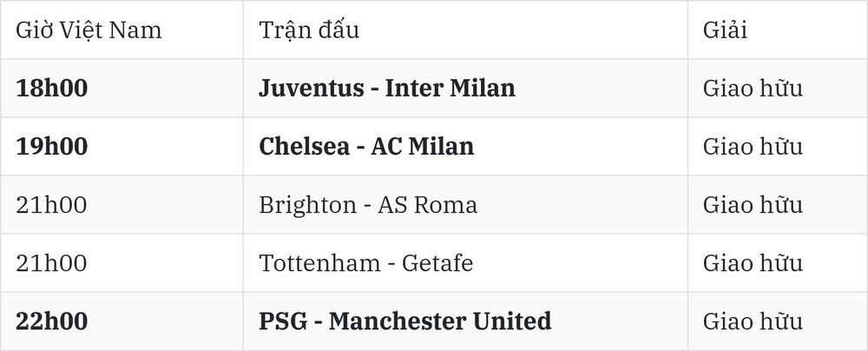Click the words Manchester United
Screen dimensions: 868x351
coord(440,321)
